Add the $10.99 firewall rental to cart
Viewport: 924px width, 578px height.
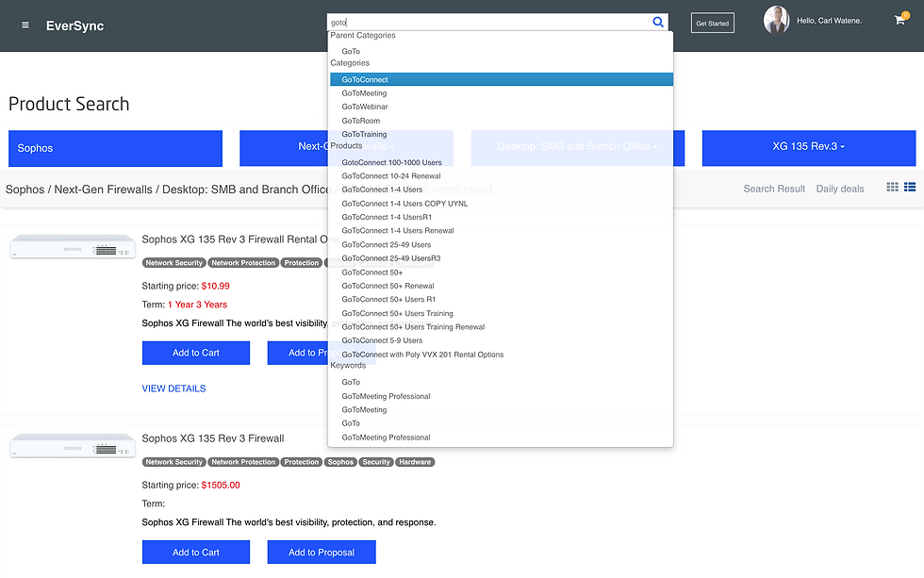pyautogui.click(x=196, y=353)
